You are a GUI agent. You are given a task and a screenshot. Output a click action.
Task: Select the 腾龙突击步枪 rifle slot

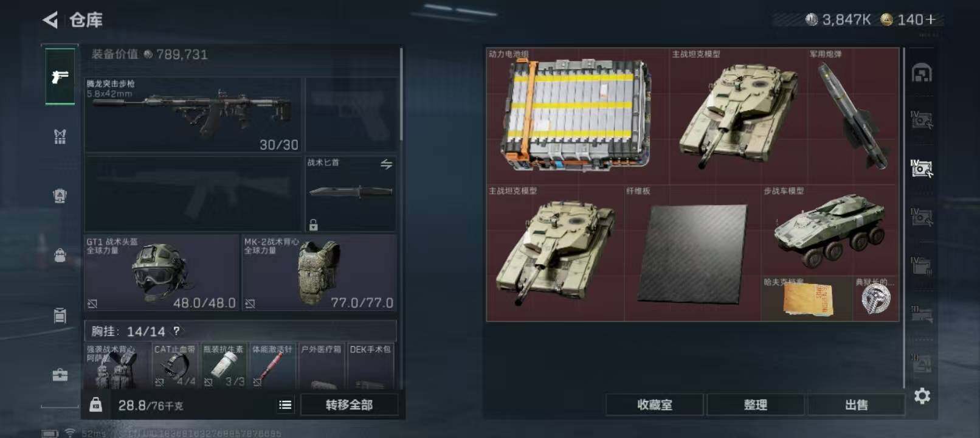pyautogui.click(x=193, y=115)
